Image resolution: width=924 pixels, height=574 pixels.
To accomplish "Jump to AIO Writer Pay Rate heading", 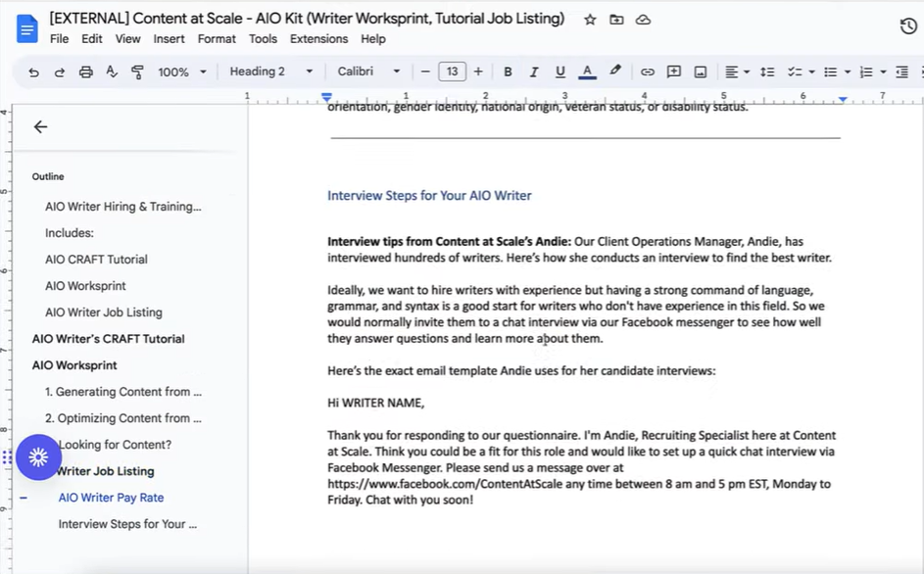I will tap(111, 498).
